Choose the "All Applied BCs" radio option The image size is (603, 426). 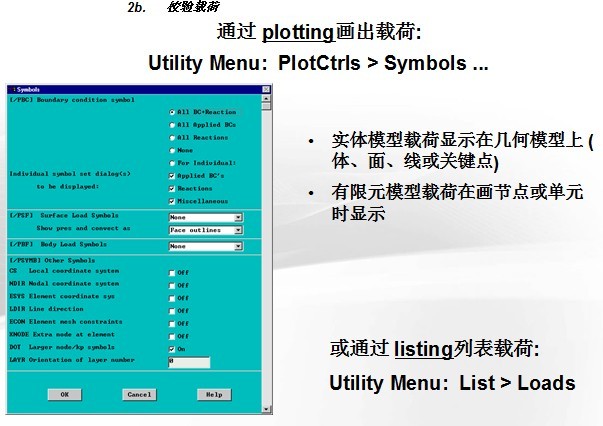[x=173, y=124]
